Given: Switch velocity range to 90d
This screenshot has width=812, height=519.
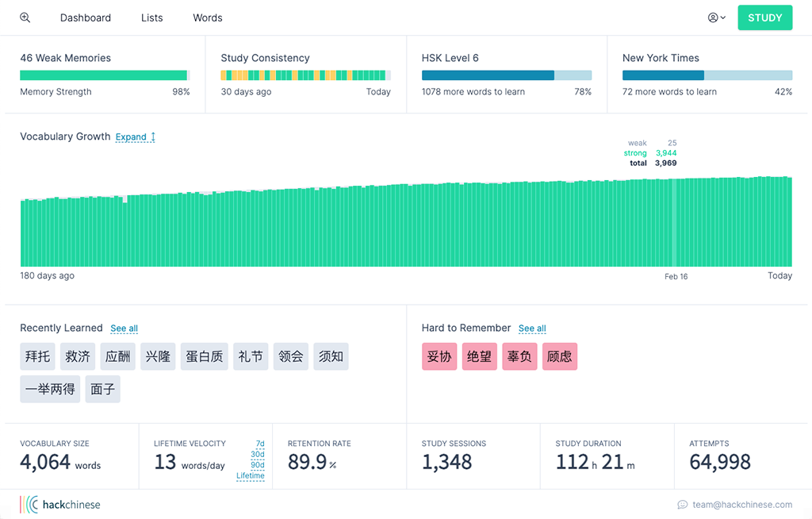Looking at the screenshot, I should point(258,465).
